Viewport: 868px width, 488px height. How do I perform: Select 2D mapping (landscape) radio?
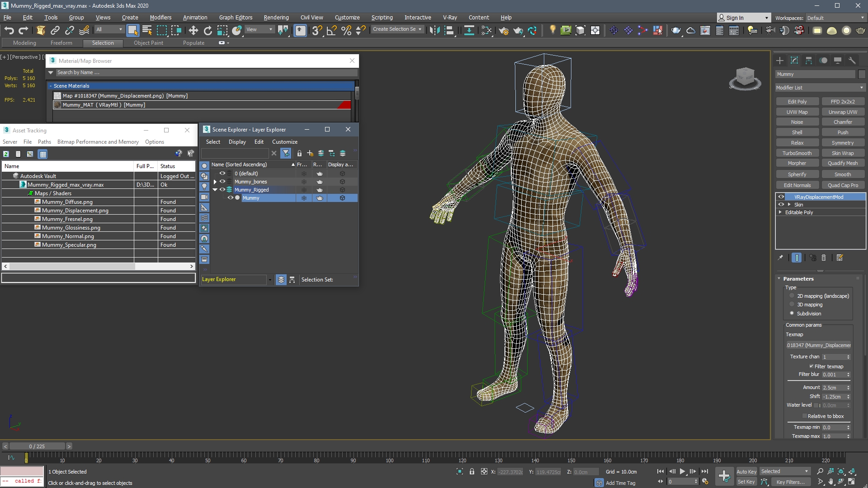792,296
